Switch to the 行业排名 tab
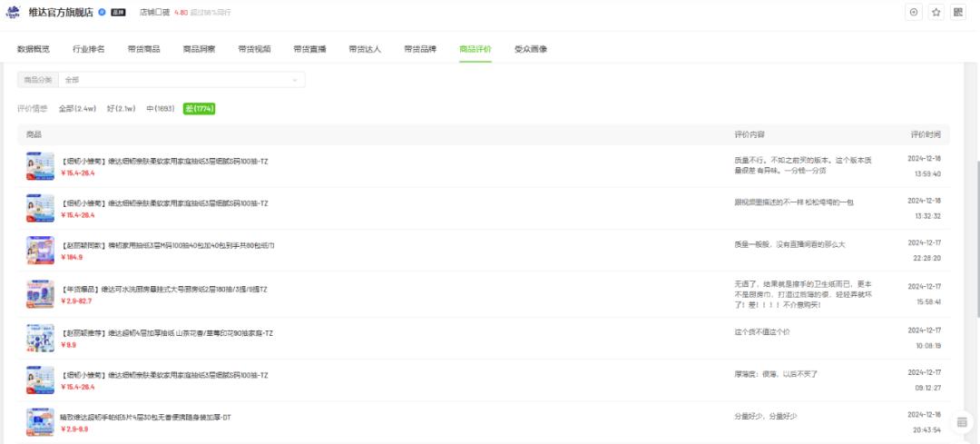 (x=89, y=49)
